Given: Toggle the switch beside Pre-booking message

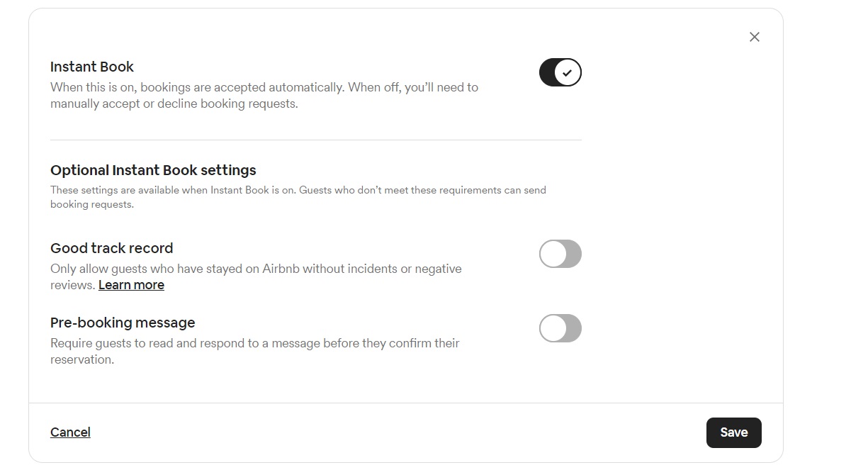Looking at the screenshot, I should 560,328.
